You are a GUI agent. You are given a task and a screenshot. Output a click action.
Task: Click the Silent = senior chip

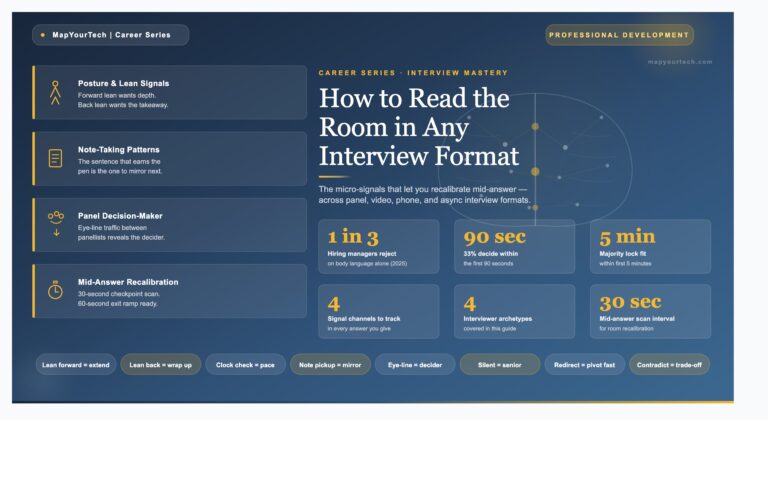[x=500, y=364]
